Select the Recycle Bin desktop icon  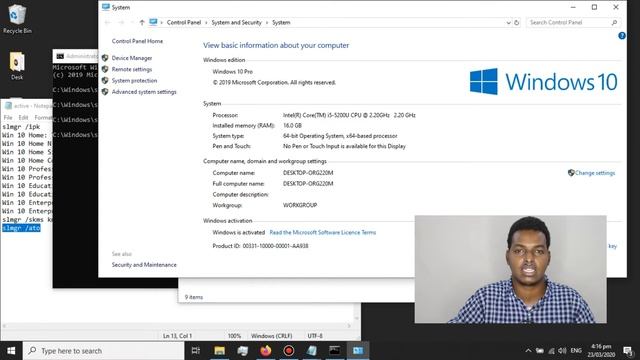tap(17, 19)
